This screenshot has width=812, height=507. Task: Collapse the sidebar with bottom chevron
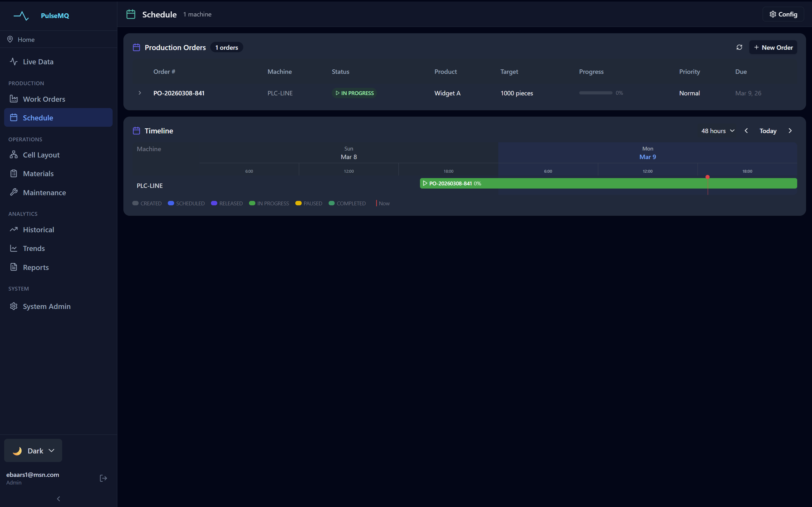click(58, 499)
